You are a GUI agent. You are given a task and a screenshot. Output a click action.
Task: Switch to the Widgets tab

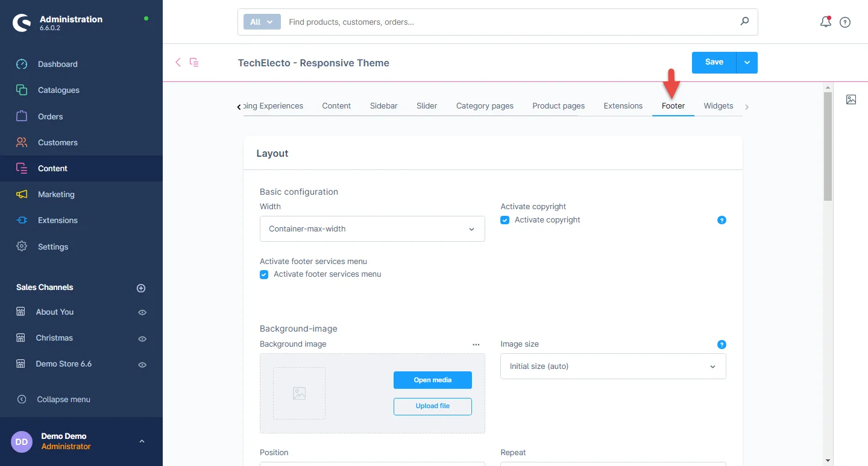718,106
